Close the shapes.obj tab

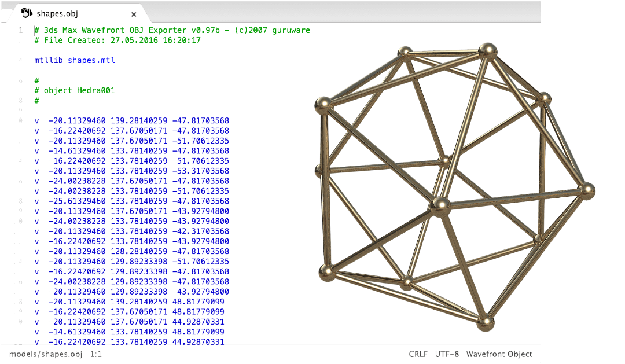point(134,14)
